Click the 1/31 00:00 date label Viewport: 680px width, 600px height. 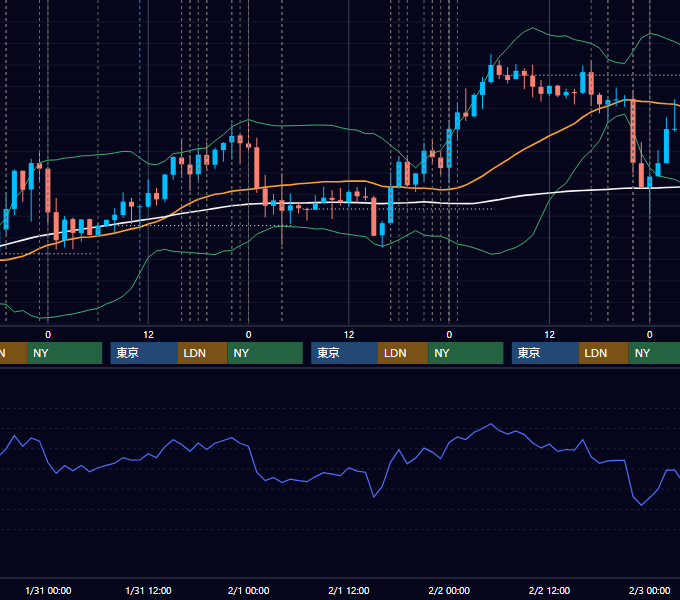click(x=48, y=590)
